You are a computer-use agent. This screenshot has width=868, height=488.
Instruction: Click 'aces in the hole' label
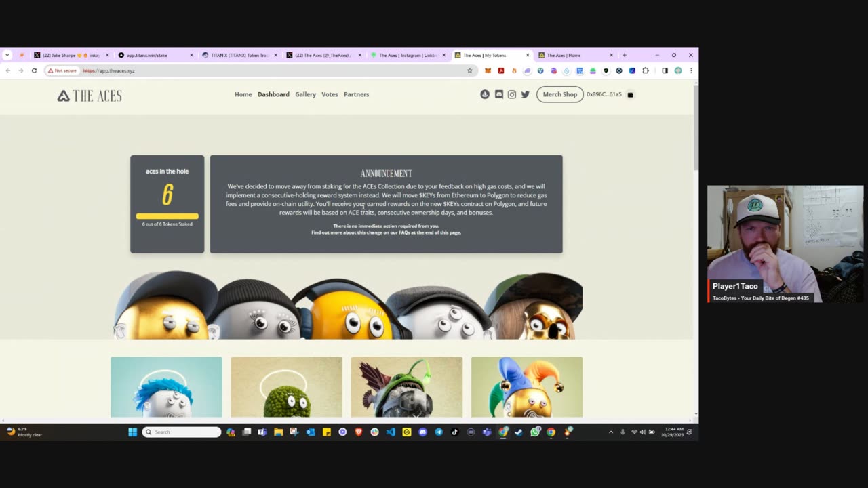click(167, 171)
